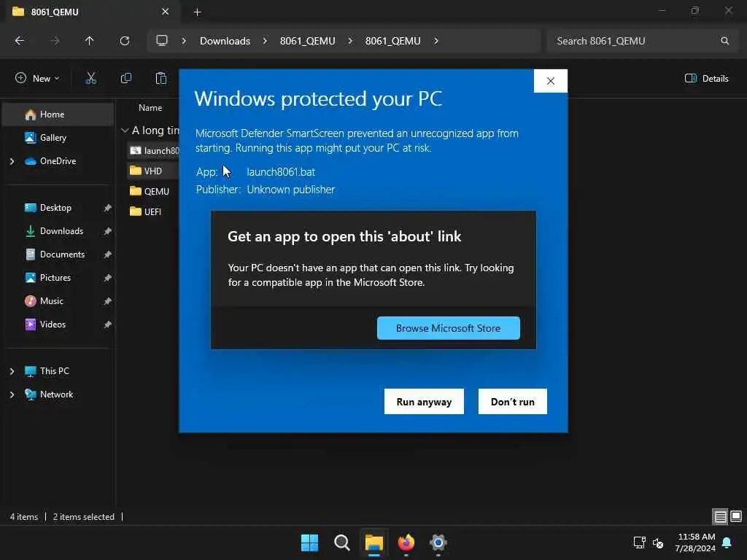Viewport: 747px width, 560px height.
Task: Select the launch8061 batch file
Action: tap(154, 150)
